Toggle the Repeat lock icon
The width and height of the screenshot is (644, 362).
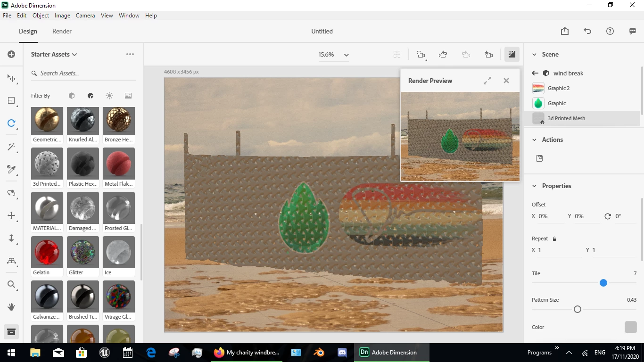[x=554, y=239]
